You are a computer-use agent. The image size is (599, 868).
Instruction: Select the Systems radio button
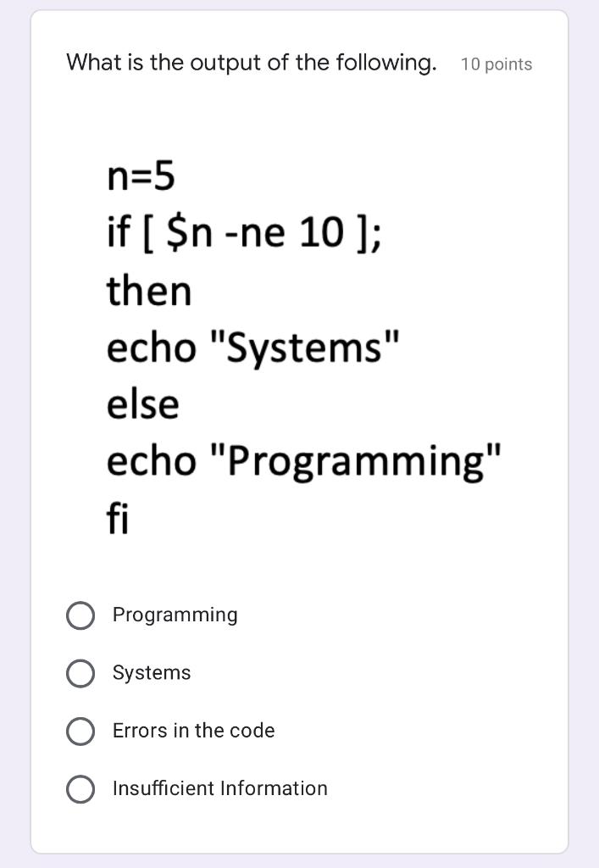coord(80,673)
